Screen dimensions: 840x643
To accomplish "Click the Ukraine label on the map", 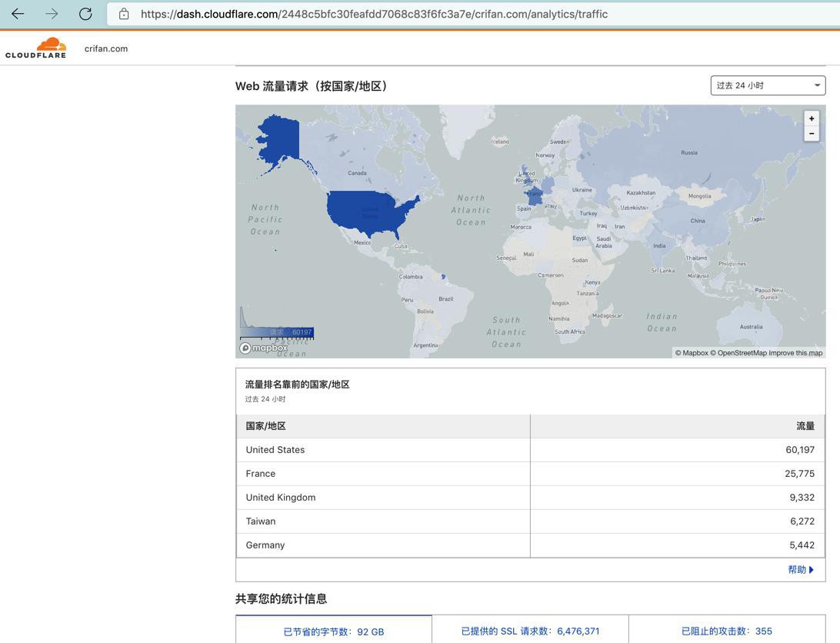I will tap(582, 190).
